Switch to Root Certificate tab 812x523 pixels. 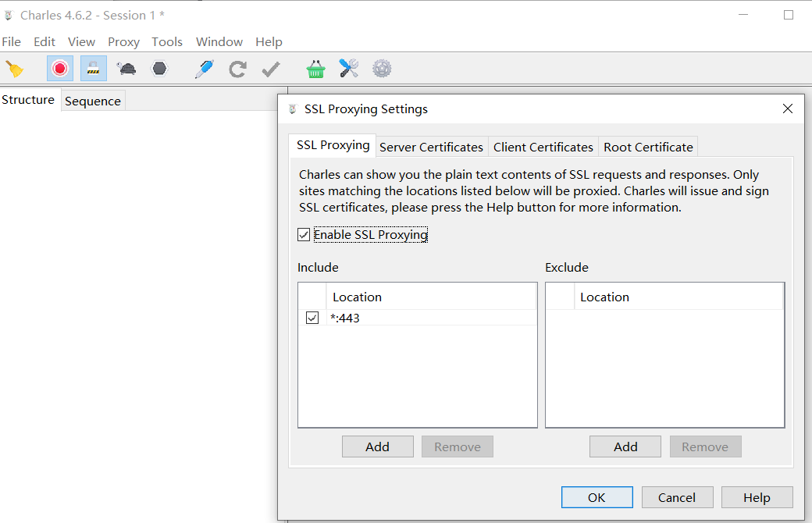648,147
